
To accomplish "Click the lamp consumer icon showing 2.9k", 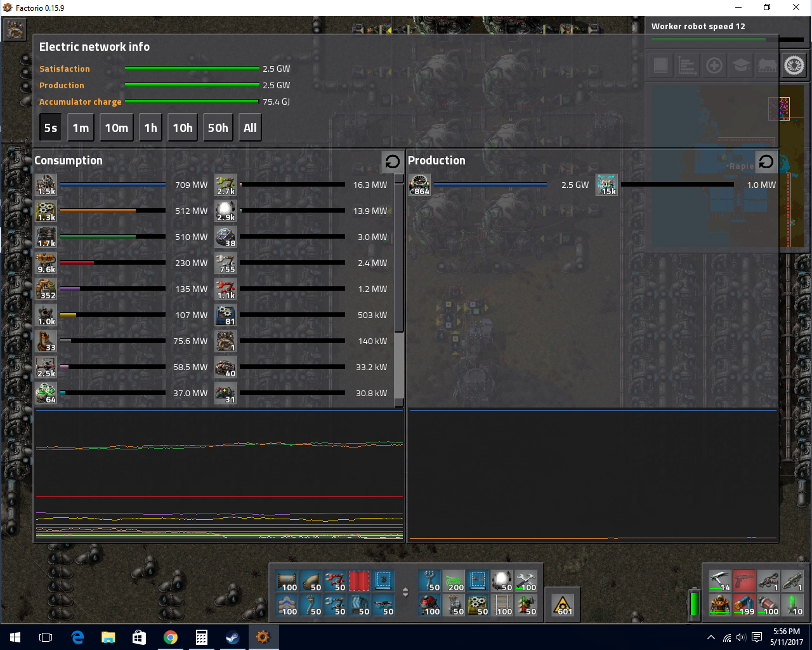I will click(225, 211).
